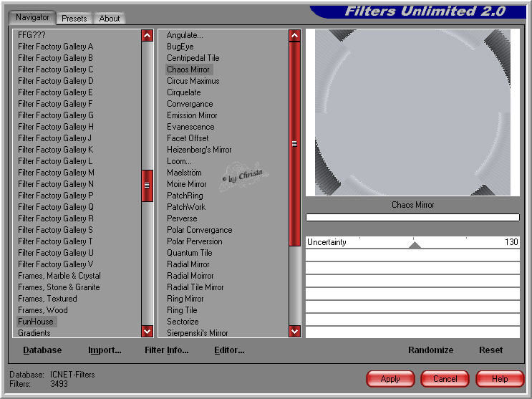Open the Presets tab
Viewport: 532px width, 399px height.
(x=74, y=19)
